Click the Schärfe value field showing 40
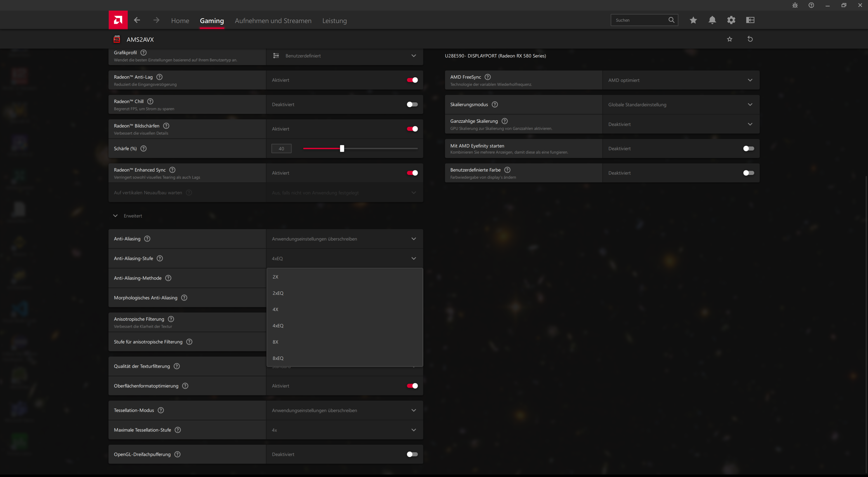This screenshot has height=477, width=868. 281,148
